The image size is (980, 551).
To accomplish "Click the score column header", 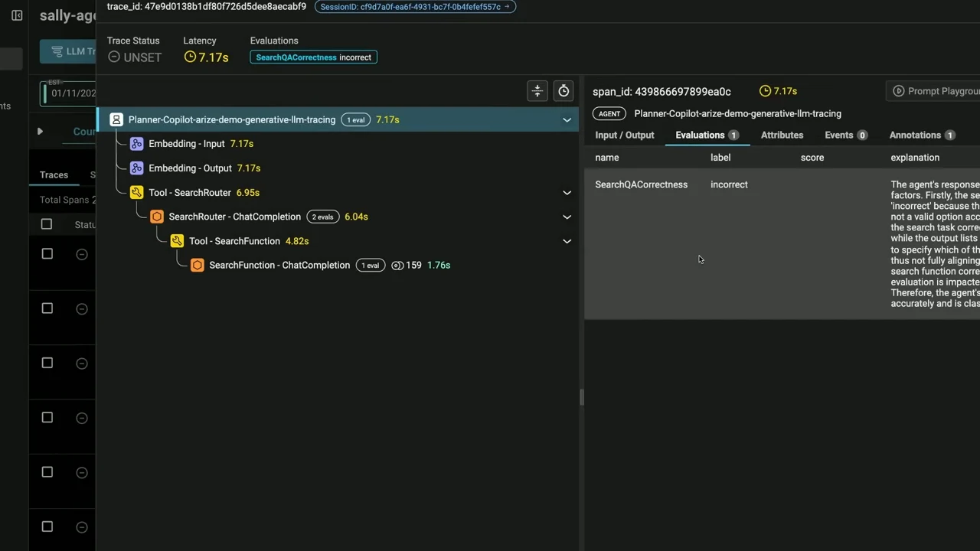I will 812,158.
